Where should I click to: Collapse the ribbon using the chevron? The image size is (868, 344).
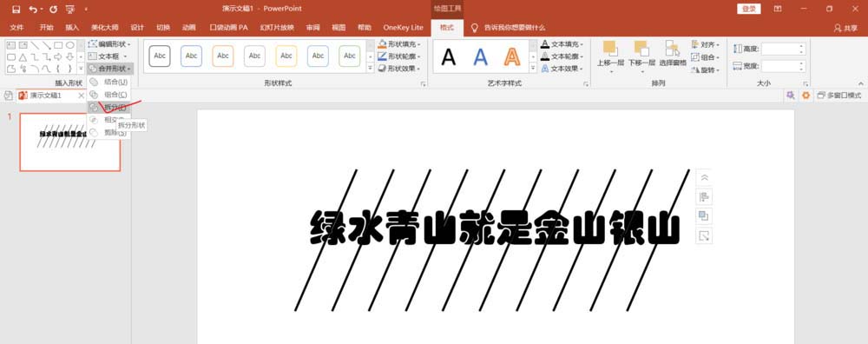[860, 83]
